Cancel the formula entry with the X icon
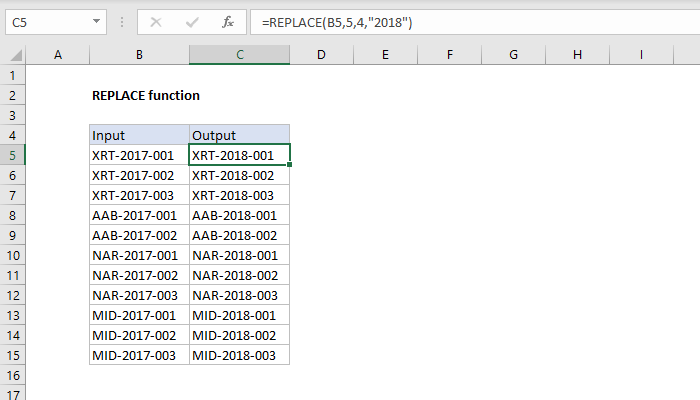 156,22
